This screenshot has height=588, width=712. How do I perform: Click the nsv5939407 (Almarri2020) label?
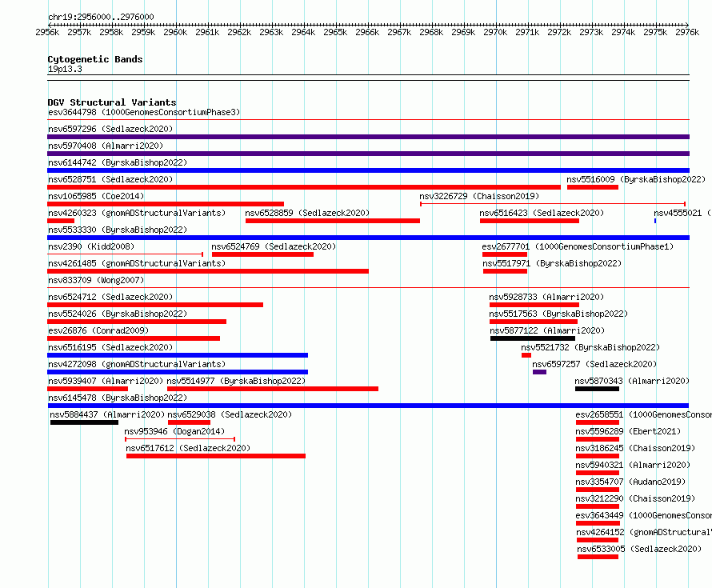point(106,381)
